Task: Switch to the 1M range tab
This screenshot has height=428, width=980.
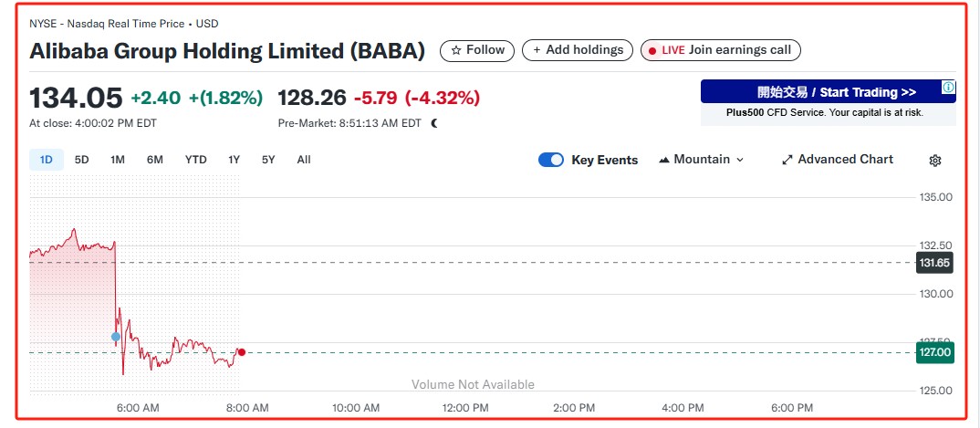Action: click(118, 160)
